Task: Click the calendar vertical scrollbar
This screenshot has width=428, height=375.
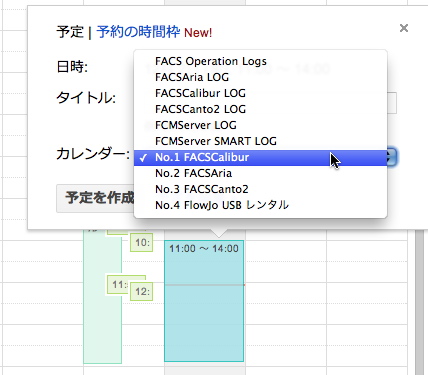Action: coord(420,302)
